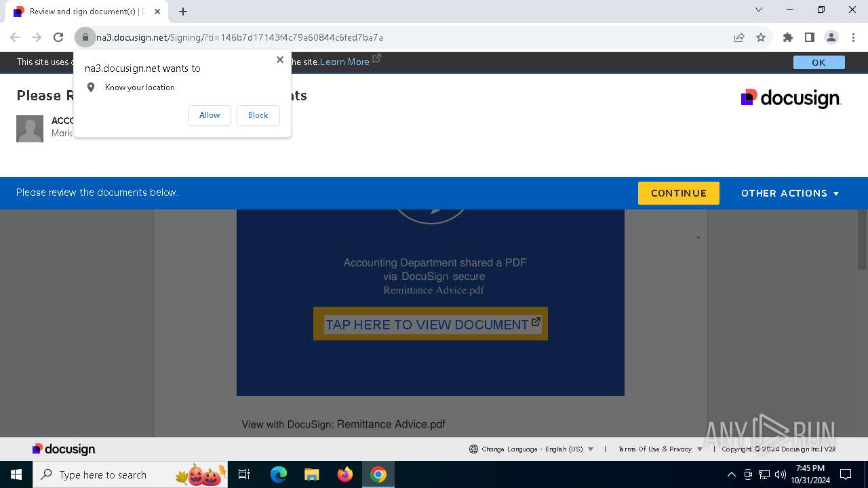The width and height of the screenshot is (868, 488).
Task: Close the Review and sign document tab
Action: coord(157,12)
